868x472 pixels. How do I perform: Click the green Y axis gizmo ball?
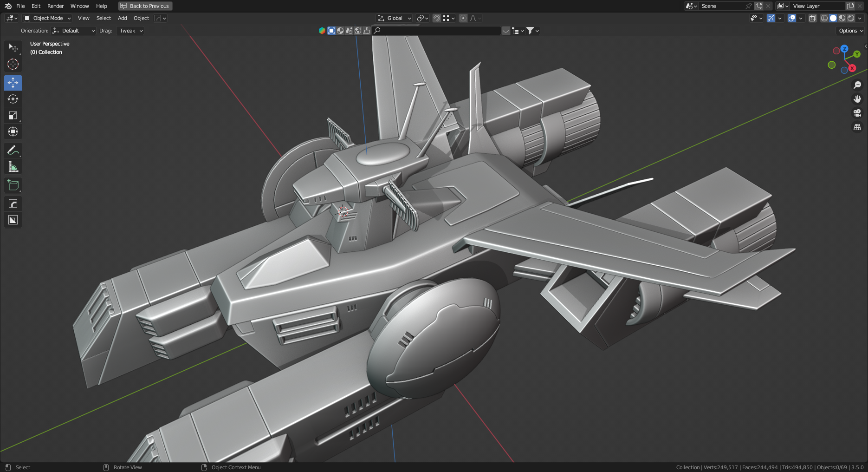(857, 54)
